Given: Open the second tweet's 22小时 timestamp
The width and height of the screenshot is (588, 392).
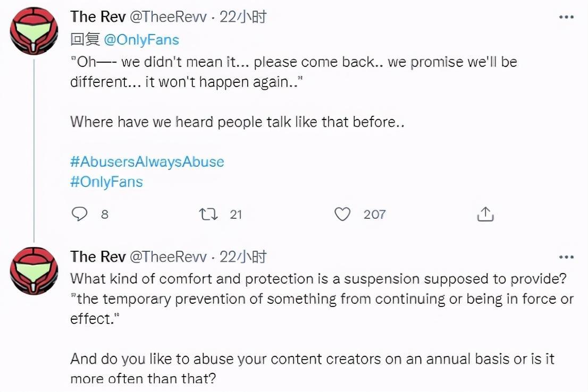Looking at the screenshot, I should point(243,257).
